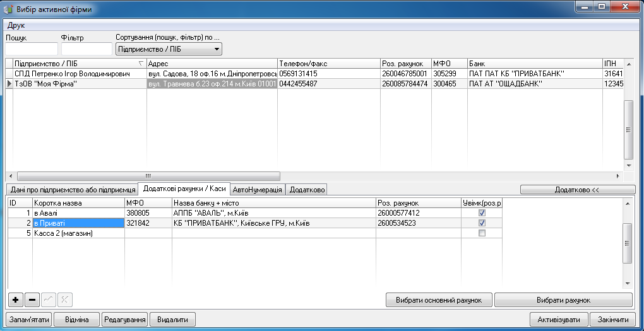Open the Друк menu
This screenshot has width=644, height=331.
[16, 25]
